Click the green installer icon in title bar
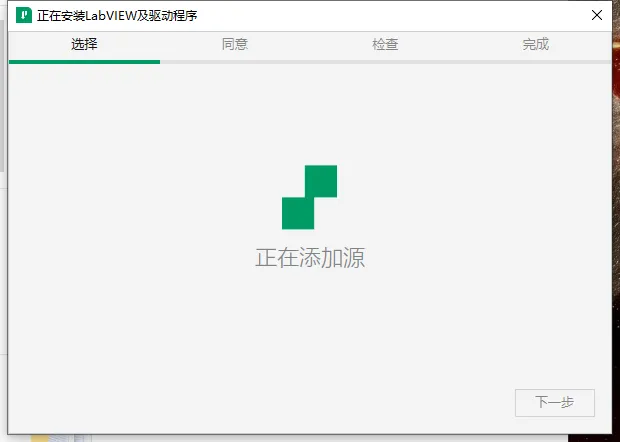 pos(24,15)
